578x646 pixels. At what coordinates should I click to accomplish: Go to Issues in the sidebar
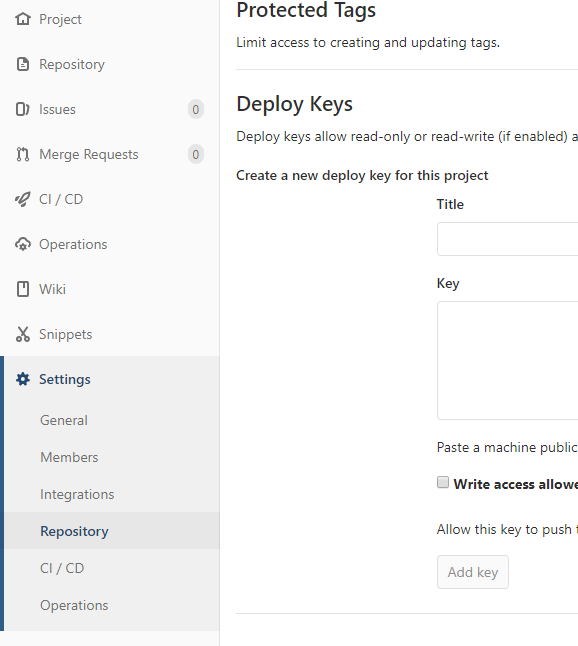click(x=57, y=109)
